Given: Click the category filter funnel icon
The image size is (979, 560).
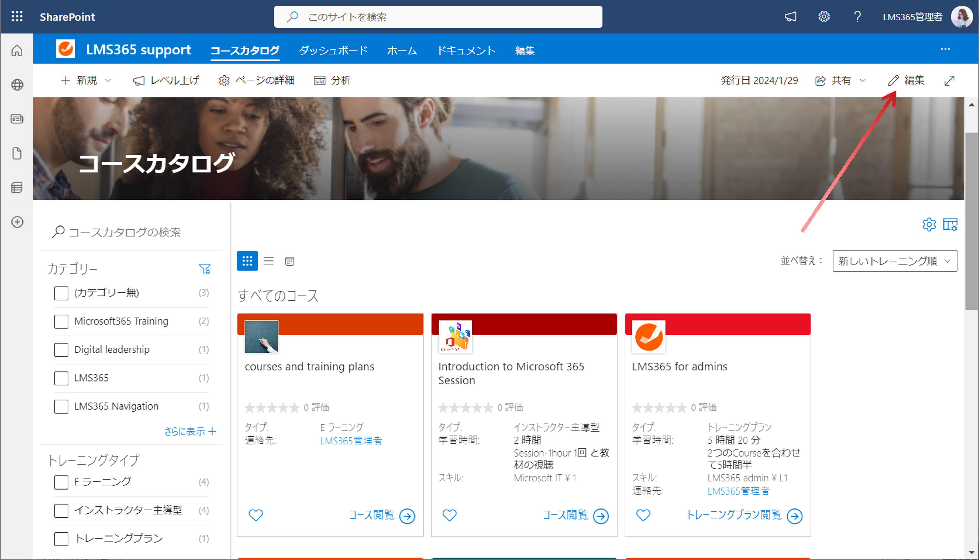Looking at the screenshot, I should click(205, 268).
